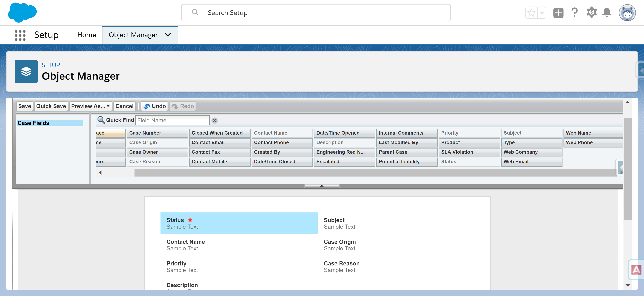Open the Help question mark icon
The width and height of the screenshot is (644, 296).
point(575,13)
